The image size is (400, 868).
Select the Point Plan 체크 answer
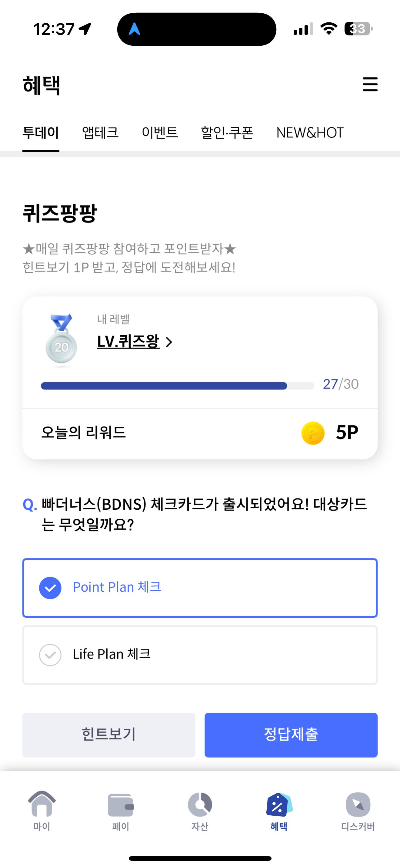[200, 588]
